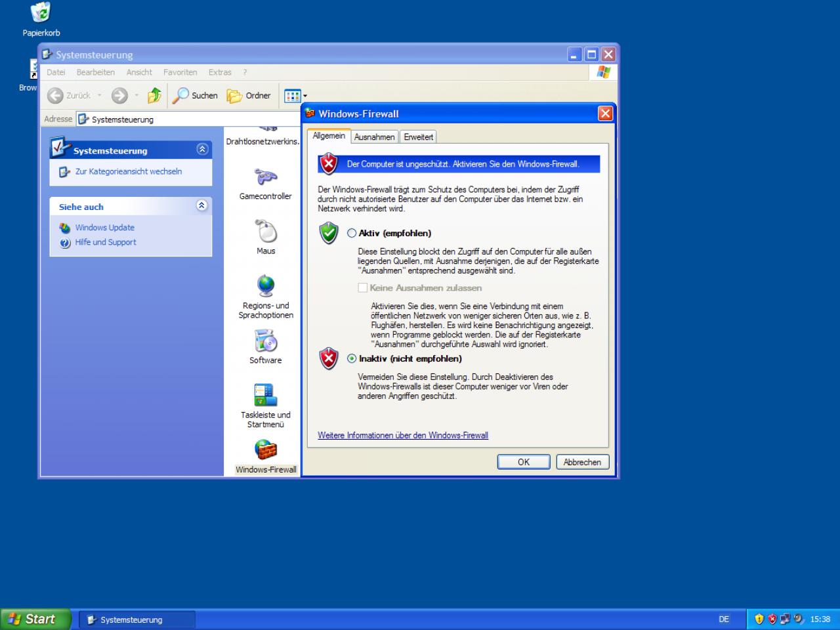This screenshot has width=840, height=630.
Task: Confirm the firewall dialog with OK
Action: (524, 462)
